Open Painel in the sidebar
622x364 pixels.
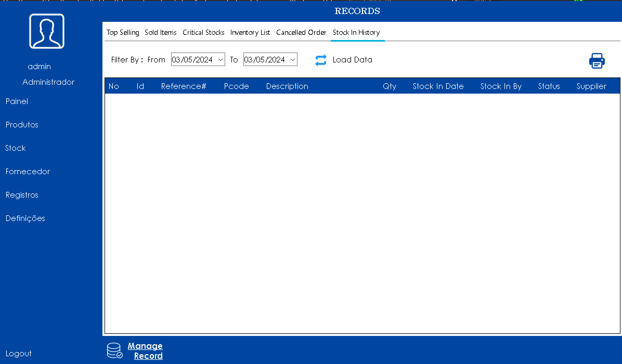[17, 101]
